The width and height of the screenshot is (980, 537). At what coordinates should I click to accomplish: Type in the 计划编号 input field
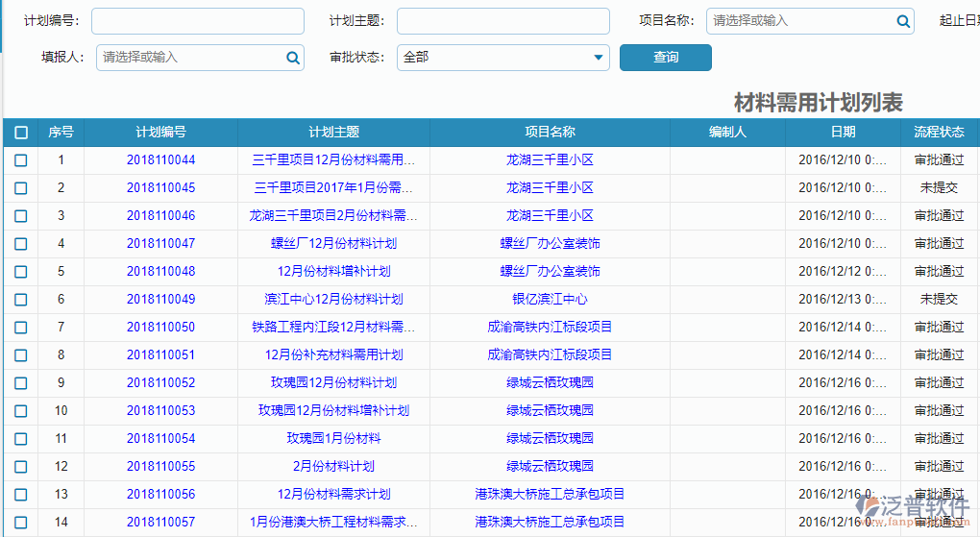197,21
